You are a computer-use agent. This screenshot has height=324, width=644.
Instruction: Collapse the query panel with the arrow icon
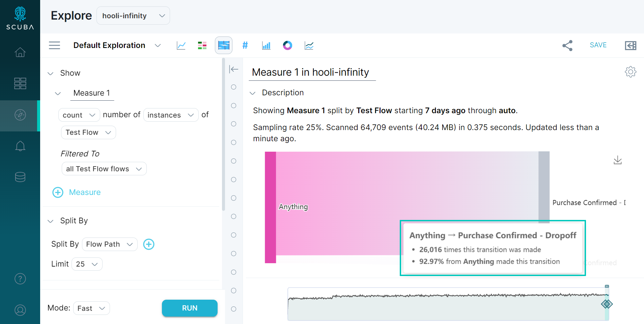tap(233, 69)
